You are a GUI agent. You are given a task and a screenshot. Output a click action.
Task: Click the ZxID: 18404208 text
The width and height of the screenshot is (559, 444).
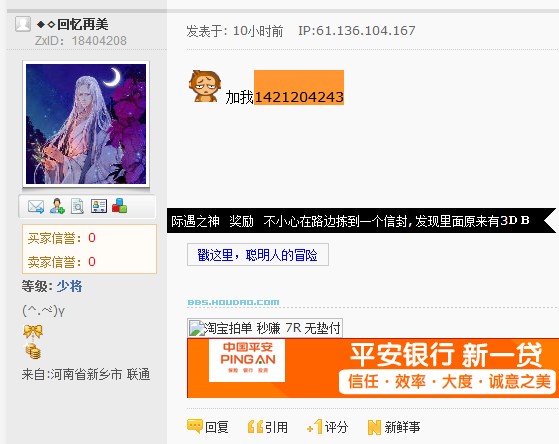click(81, 41)
